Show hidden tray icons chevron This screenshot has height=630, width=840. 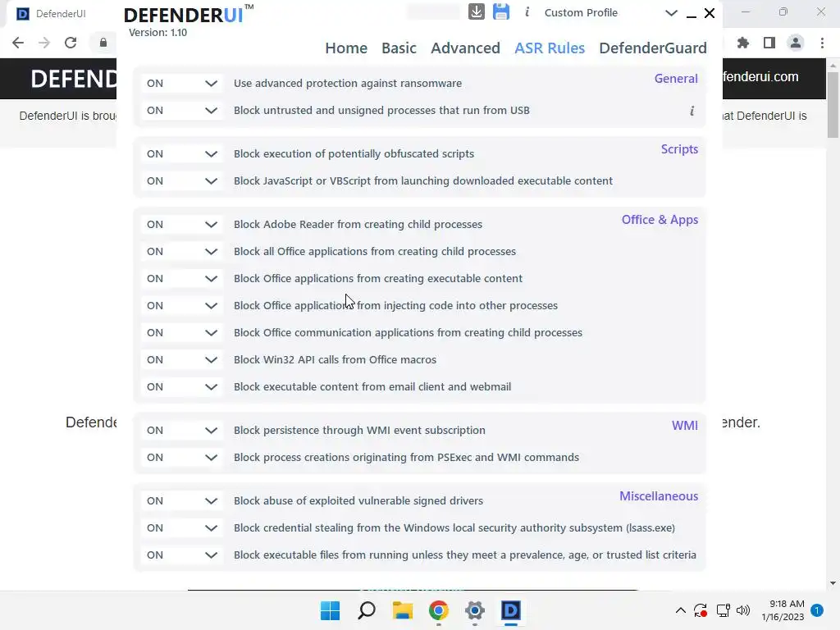click(680, 610)
